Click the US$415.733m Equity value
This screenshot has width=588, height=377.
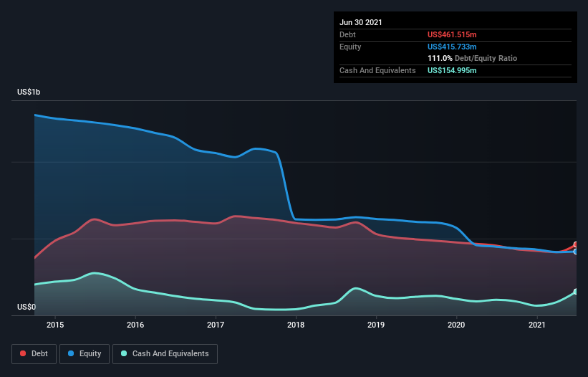(452, 47)
